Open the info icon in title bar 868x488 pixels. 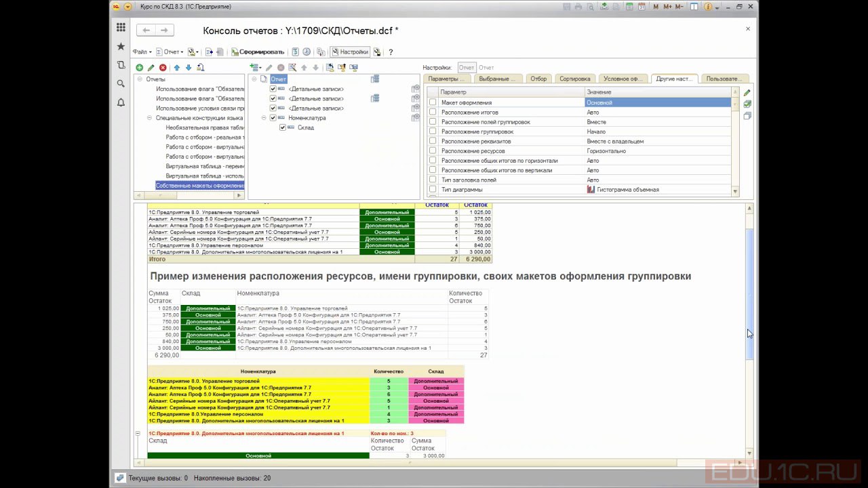click(708, 7)
